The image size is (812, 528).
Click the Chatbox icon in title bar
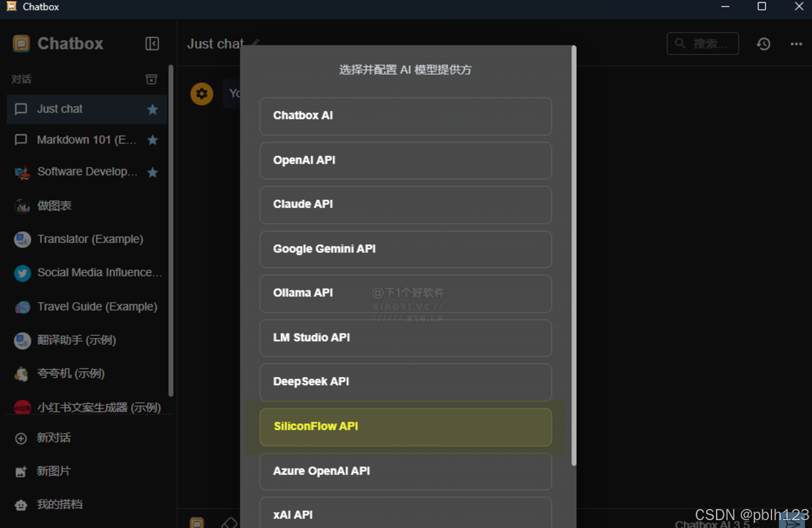click(x=11, y=7)
